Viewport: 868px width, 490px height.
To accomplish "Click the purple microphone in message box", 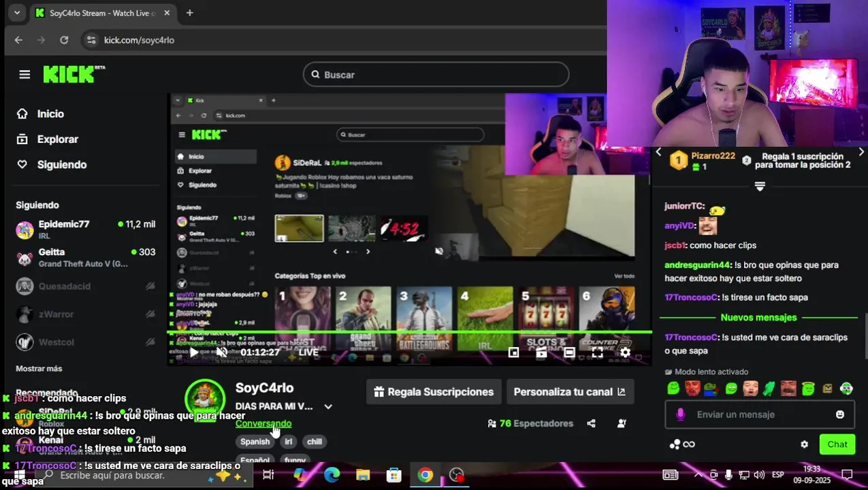I will [x=680, y=414].
